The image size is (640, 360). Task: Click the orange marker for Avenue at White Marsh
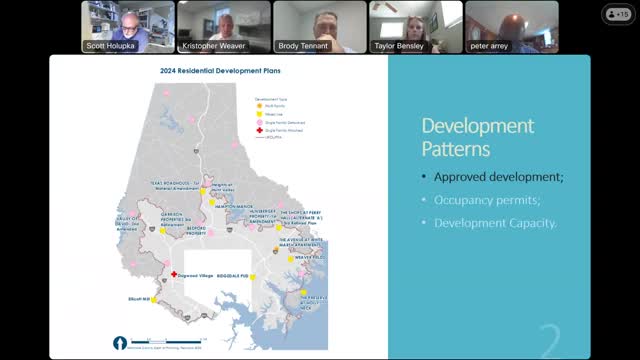[276, 249]
